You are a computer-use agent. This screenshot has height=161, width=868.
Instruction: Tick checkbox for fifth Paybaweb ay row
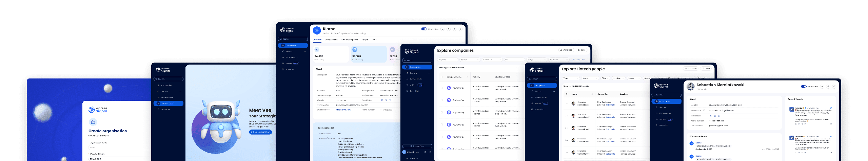(441, 137)
